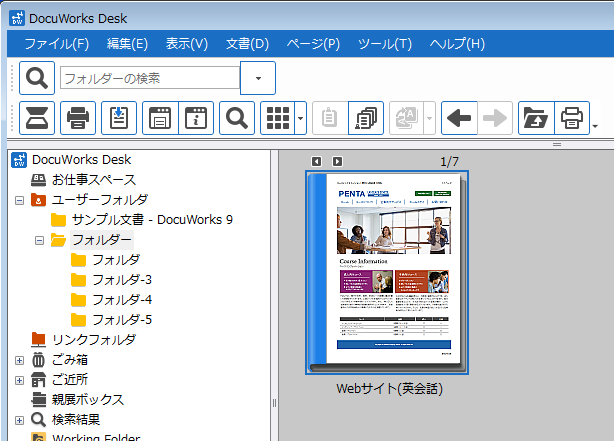Click the stacked documents icon in the toolbar
The image size is (614, 441).
tap(366, 118)
